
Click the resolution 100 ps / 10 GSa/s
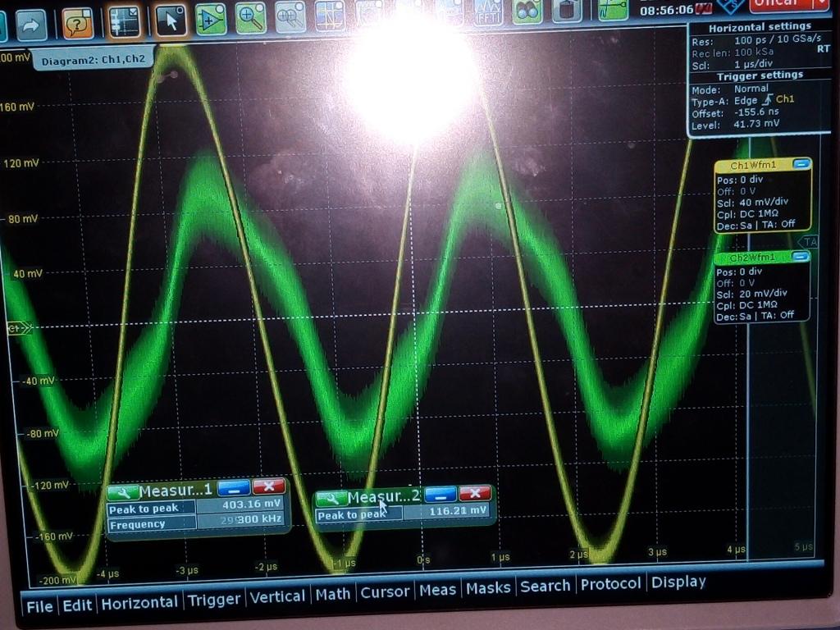click(x=778, y=39)
